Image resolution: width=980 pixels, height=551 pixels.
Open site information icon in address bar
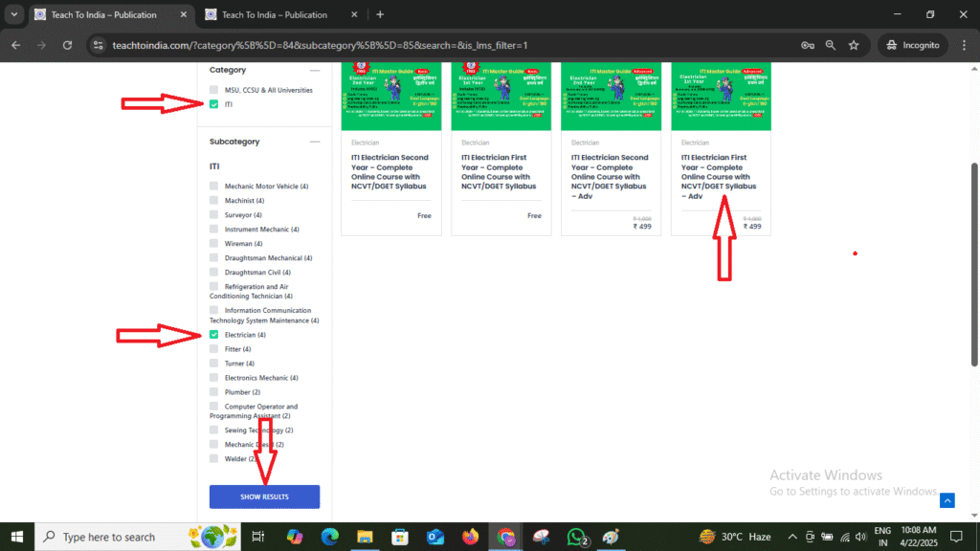98,45
